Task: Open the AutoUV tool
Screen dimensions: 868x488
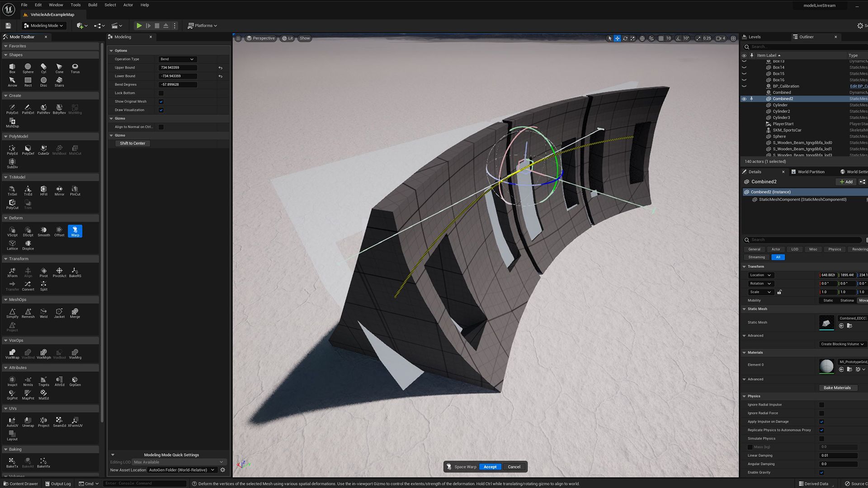Action: coord(12,422)
